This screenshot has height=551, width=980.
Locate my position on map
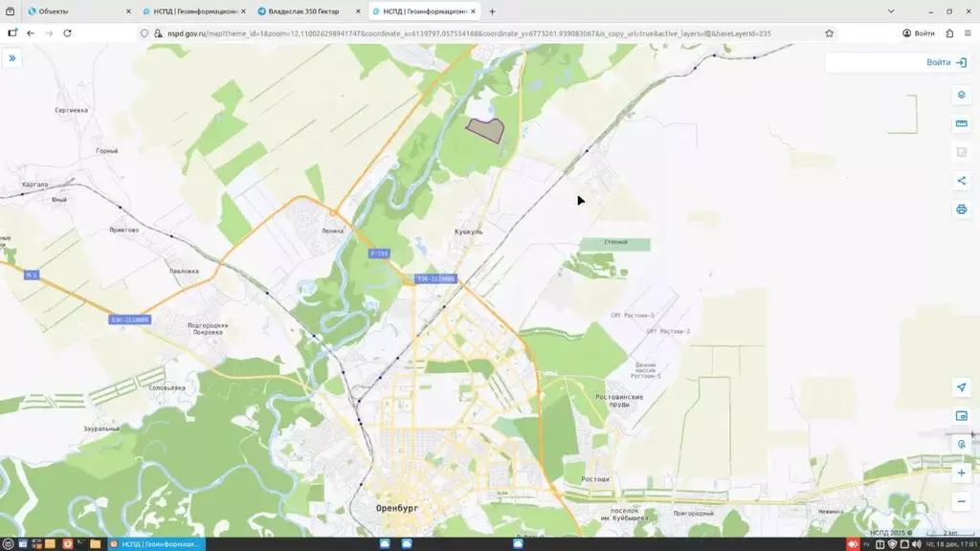[961, 387]
